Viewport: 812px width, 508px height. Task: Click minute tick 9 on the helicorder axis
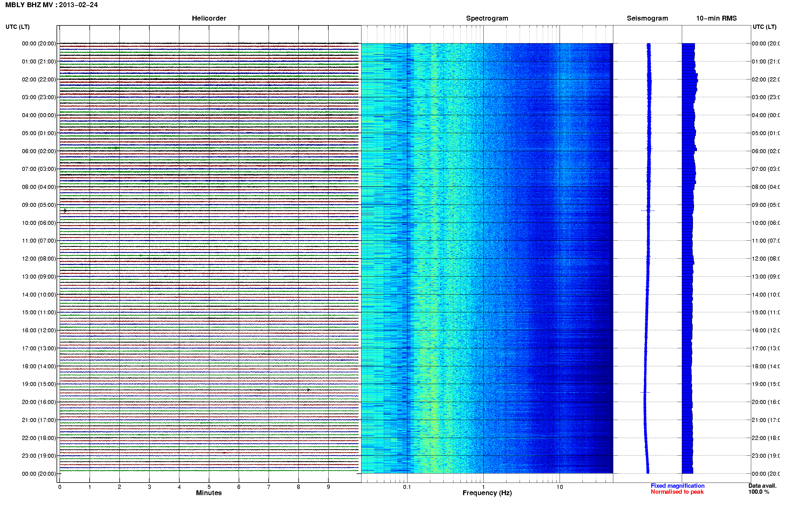[328, 487]
